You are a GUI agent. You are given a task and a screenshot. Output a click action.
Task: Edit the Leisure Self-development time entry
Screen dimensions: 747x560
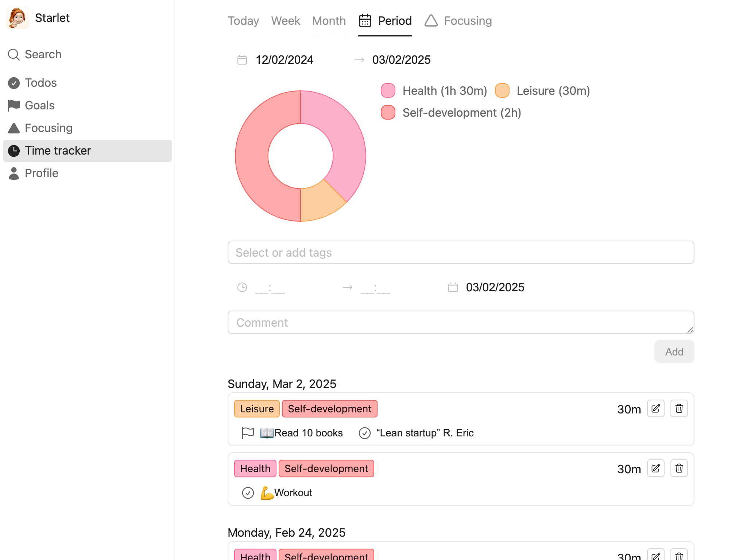click(x=655, y=408)
